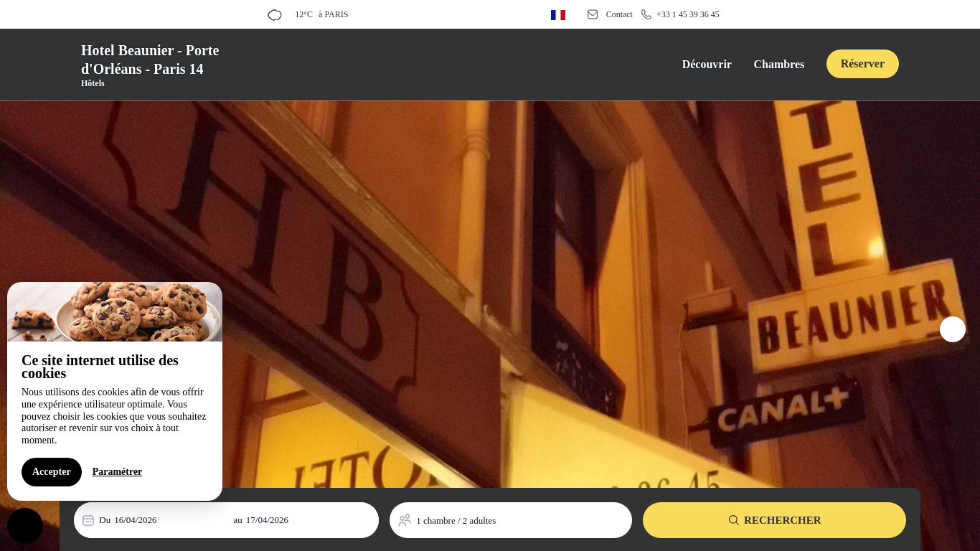
Task: Click the envelope Contact icon
Action: point(593,14)
